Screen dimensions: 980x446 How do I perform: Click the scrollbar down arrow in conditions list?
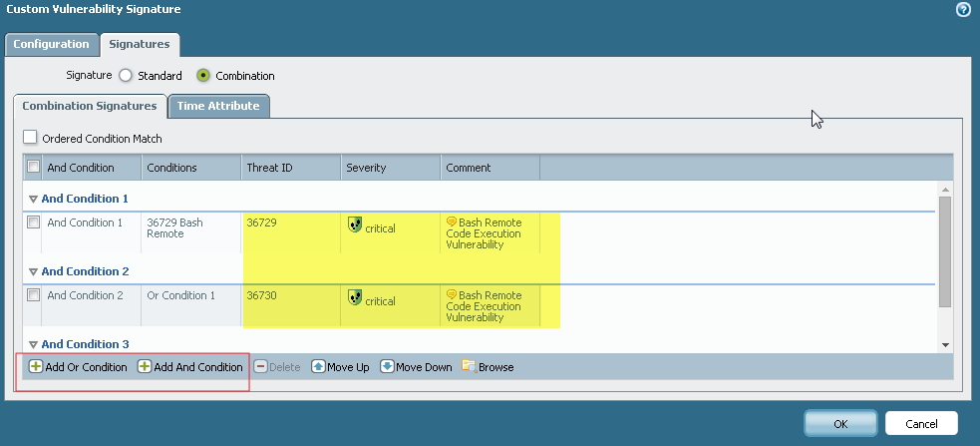click(x=945, y=344)
